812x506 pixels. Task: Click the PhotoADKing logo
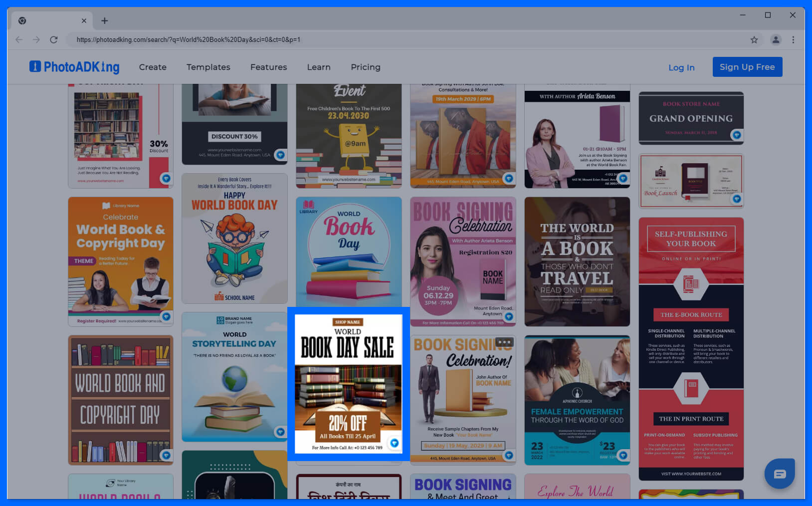tap(74, 67)
